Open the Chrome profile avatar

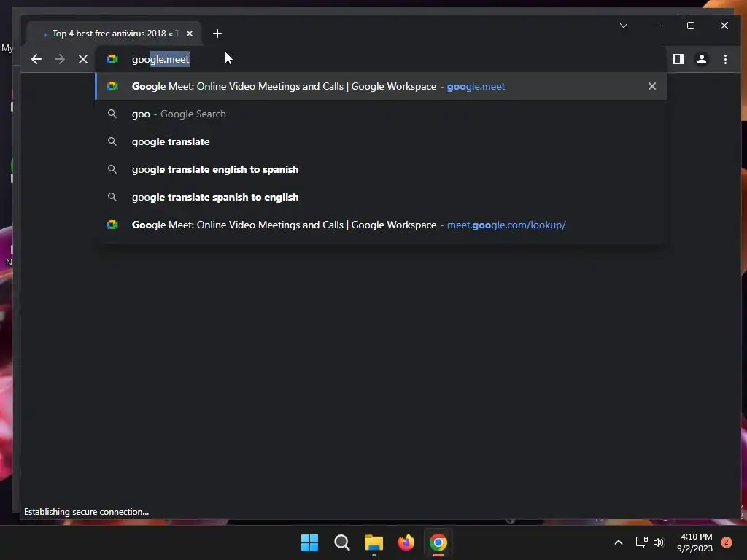coord(701,59)
